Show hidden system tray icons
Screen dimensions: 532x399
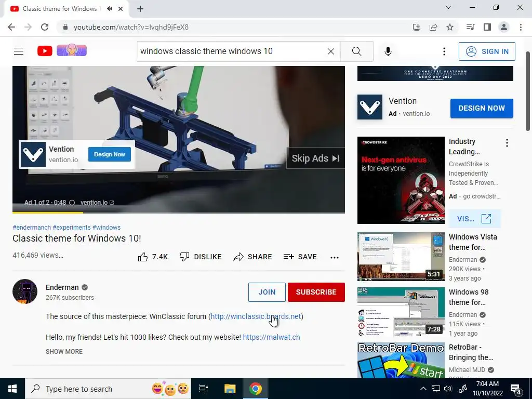pyautogui.click(x=423, y=389)
